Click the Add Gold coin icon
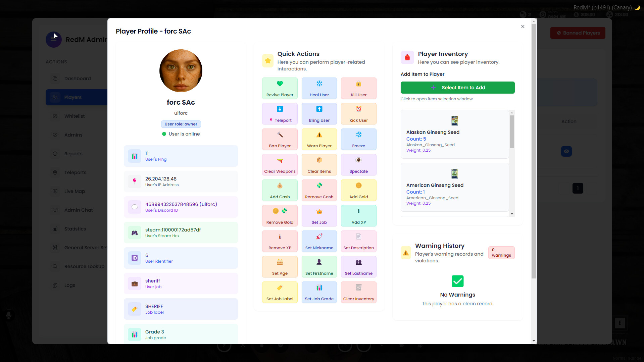The image size is (644, 362). (x=359, y=186)
